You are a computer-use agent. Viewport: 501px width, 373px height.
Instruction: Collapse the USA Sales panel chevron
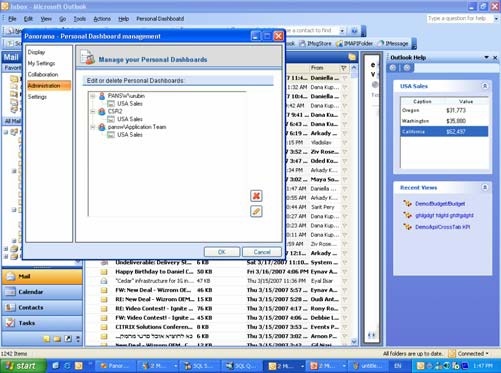tap(485, 86)
